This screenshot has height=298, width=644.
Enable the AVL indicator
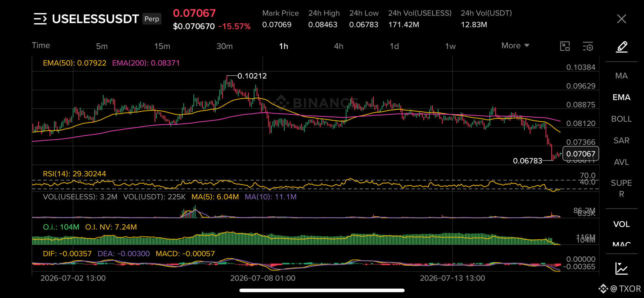(621, 162)
